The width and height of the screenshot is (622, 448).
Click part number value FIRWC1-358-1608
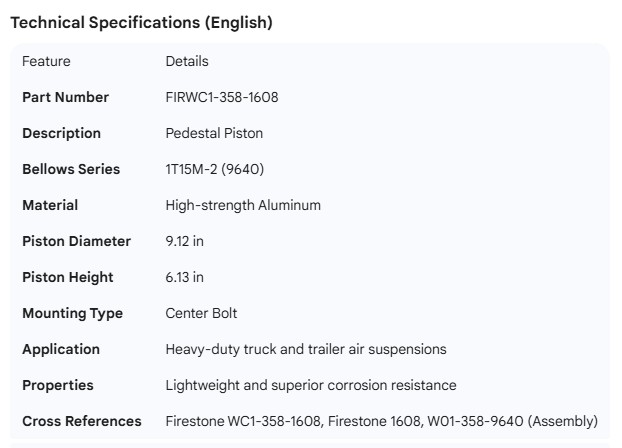pyautogui.click(x=222, y=97)
